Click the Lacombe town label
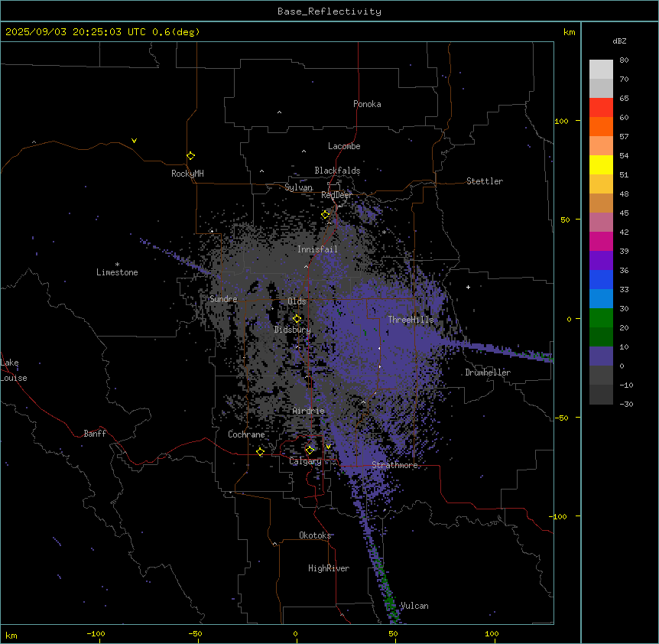This screenshot has height=644, width=659. pyautogui.click(x=344, y=146)
